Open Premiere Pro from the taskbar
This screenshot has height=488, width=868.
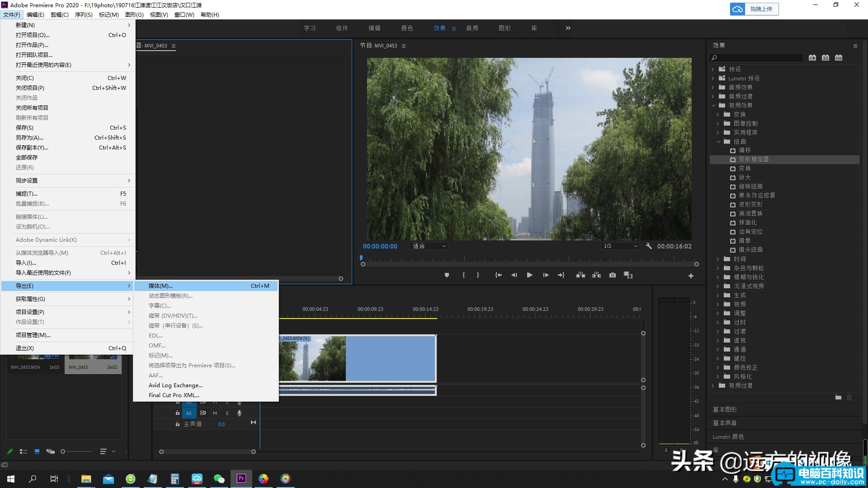point(241,479)
